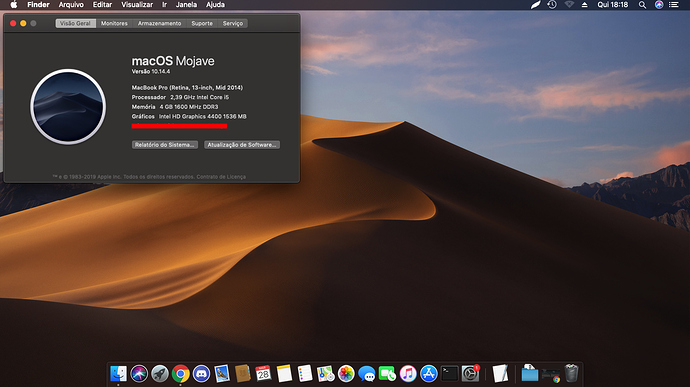Open the Photos app in Dock
The height and width of the screenshot is (387, 690).
pyautogui.click(x=346, y=374)
